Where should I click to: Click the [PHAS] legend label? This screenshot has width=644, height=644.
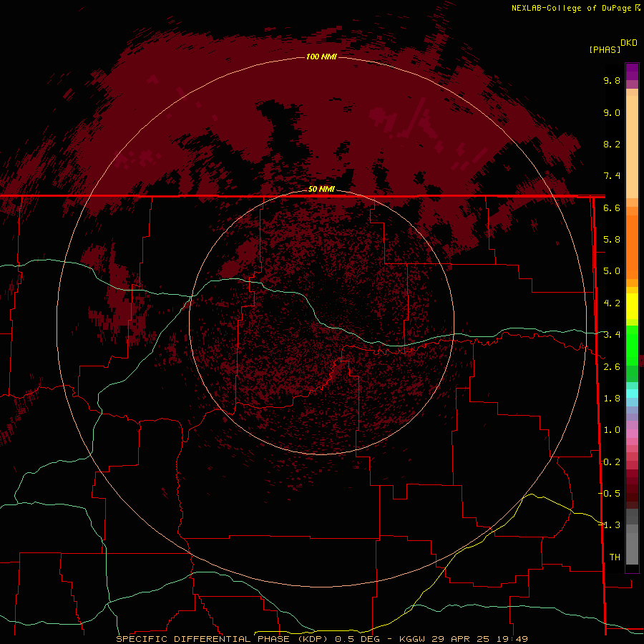(x=605, y=49)
